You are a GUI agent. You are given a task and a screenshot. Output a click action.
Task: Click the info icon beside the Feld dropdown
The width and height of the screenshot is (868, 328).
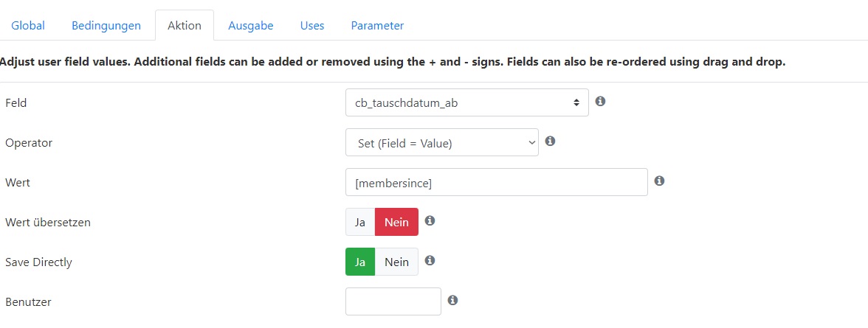pos(599,101)
